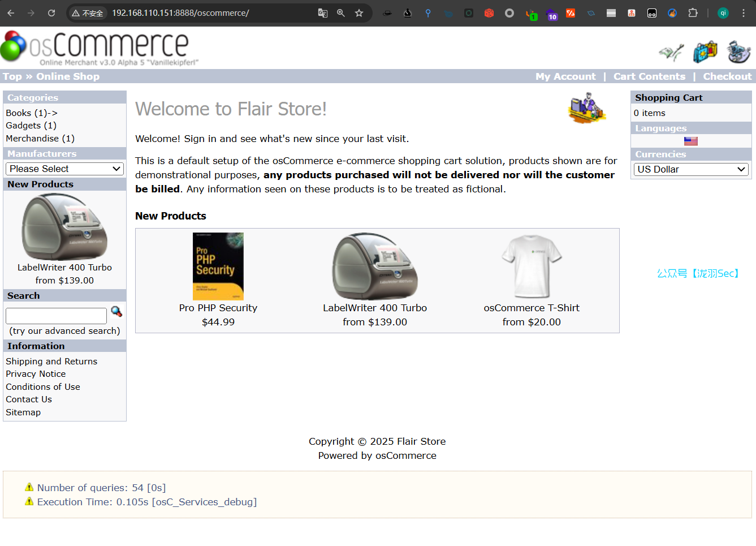Click the osCommerce logo

pyautogui.click(x=99, y=48)
